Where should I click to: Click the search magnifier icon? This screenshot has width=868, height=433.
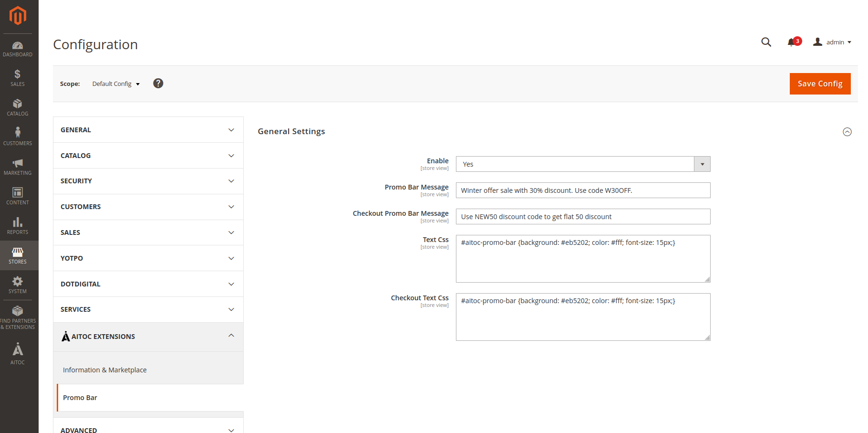click(766, 42)
